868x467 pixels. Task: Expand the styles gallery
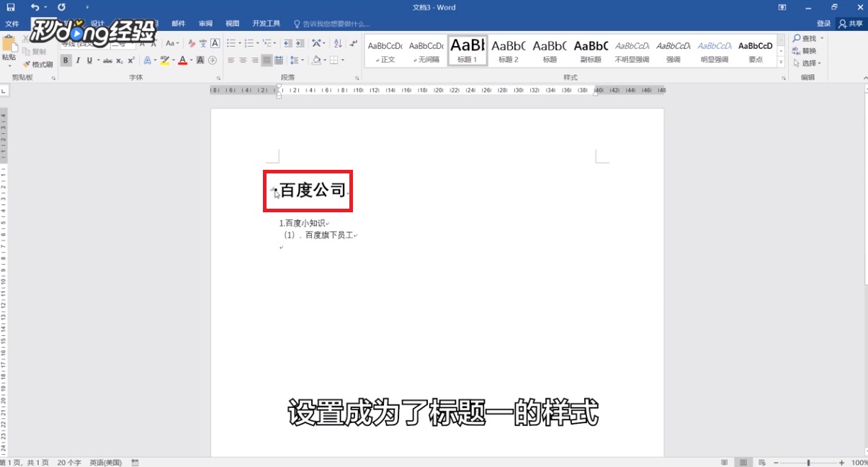coord(782,63)
